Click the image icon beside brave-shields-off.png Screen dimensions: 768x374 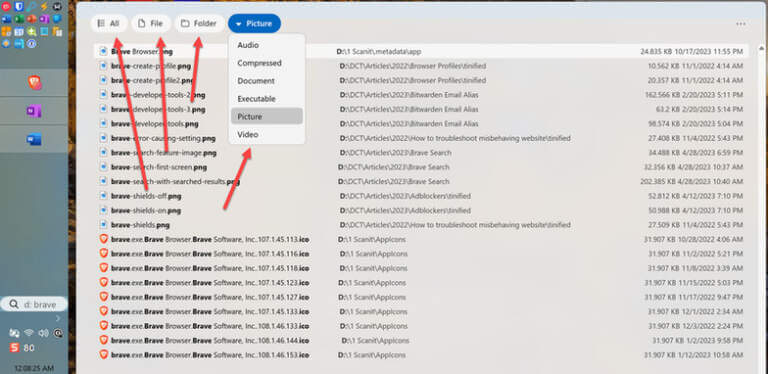coord(103,196)
